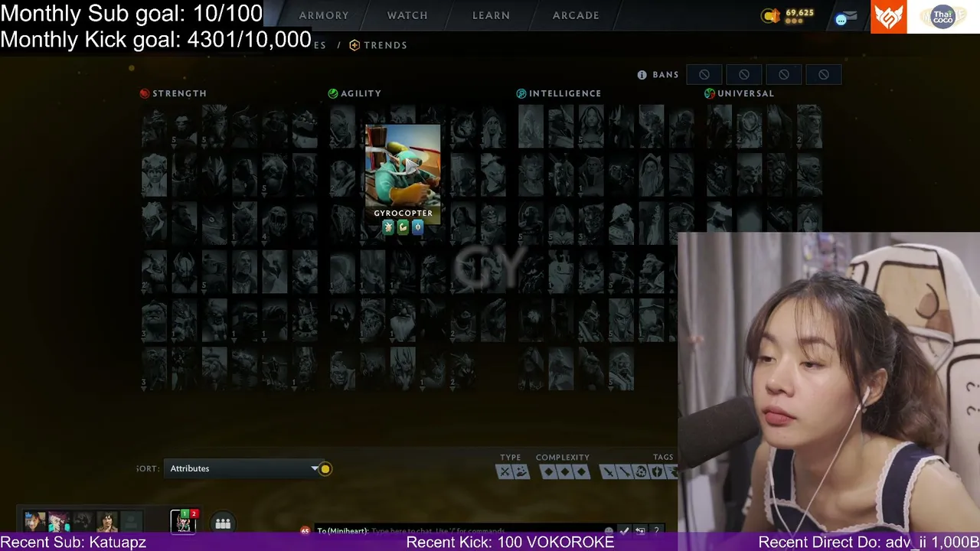Toggle the circular-arrows tag filter
Screen dimensions: 980x551
(x=642, y=472)
